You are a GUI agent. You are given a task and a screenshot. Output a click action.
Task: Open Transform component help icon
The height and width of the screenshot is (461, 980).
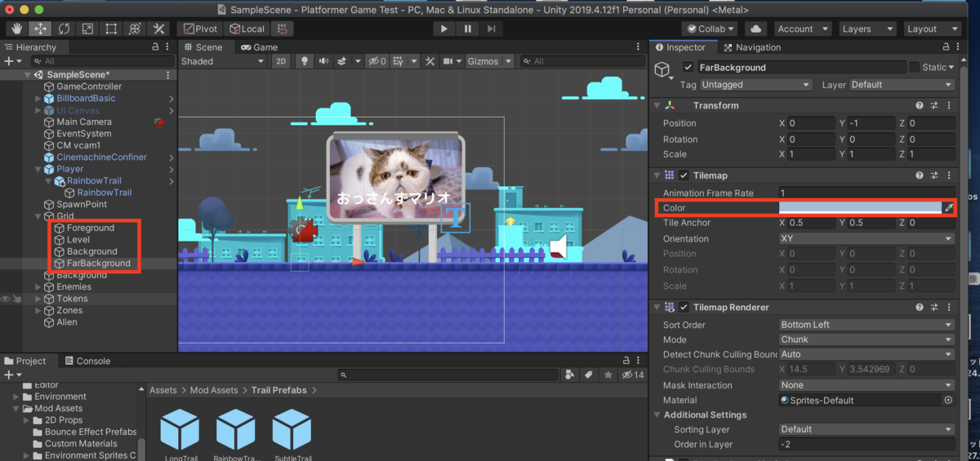pos(920,106)
